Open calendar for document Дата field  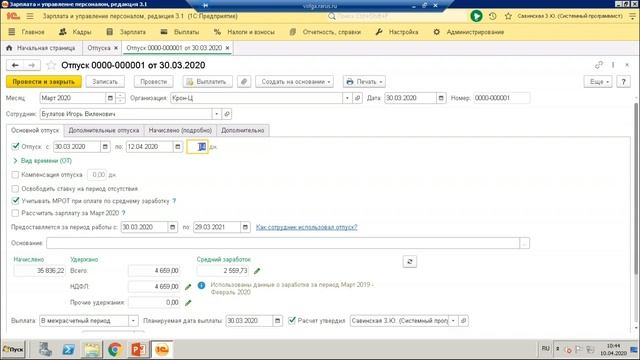pos(441,98)
